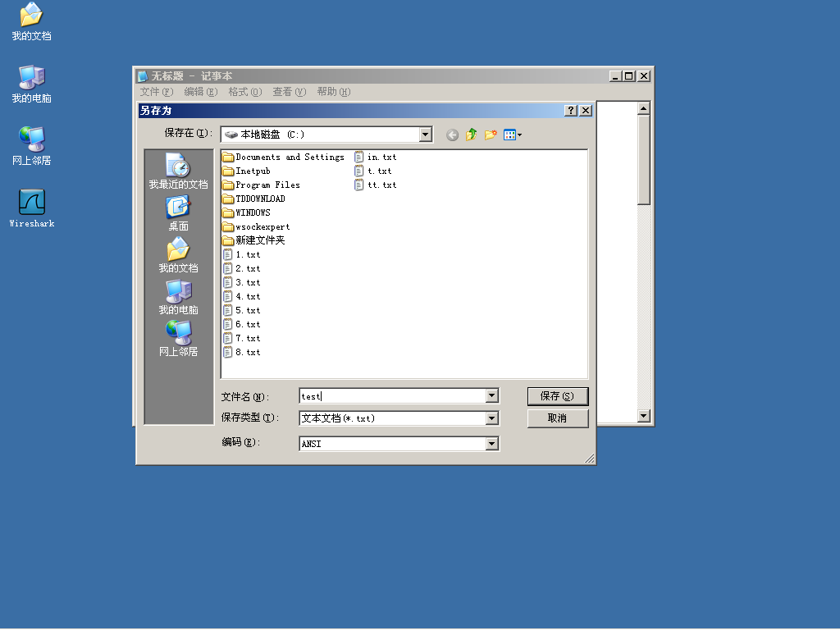The height and width of the screenshot is (630, 840).
Task: Select file 5.txt
Action: (242, 310)
